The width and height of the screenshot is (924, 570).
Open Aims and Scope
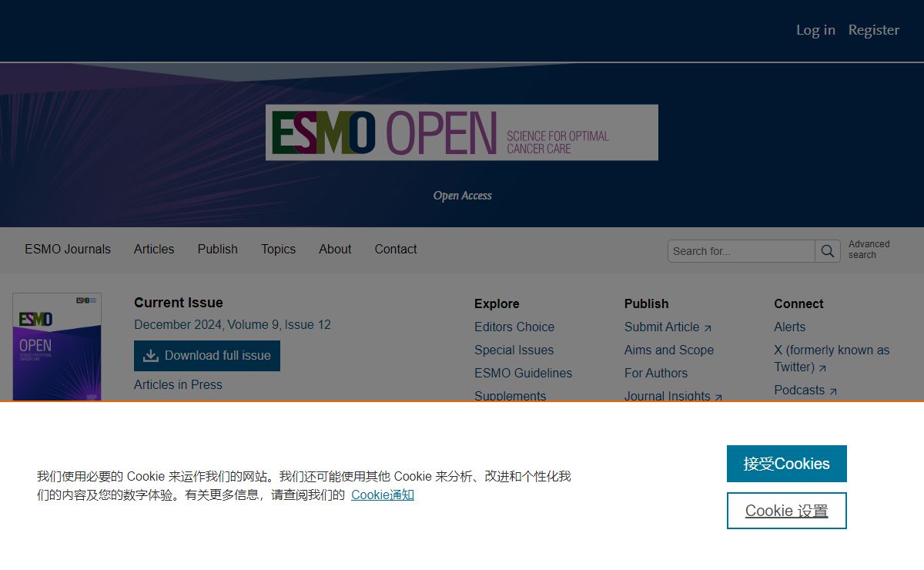pyautogui.click(x=669, y=350)
